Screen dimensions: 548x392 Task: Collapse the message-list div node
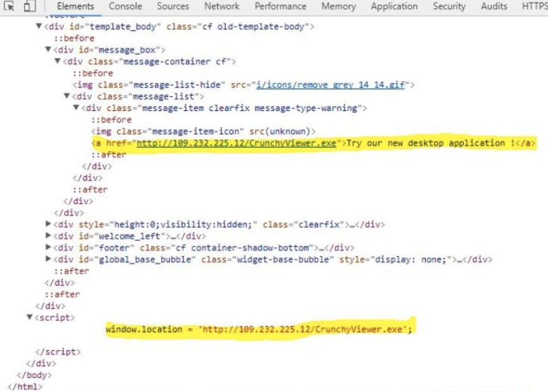click(x=67, y=96)
